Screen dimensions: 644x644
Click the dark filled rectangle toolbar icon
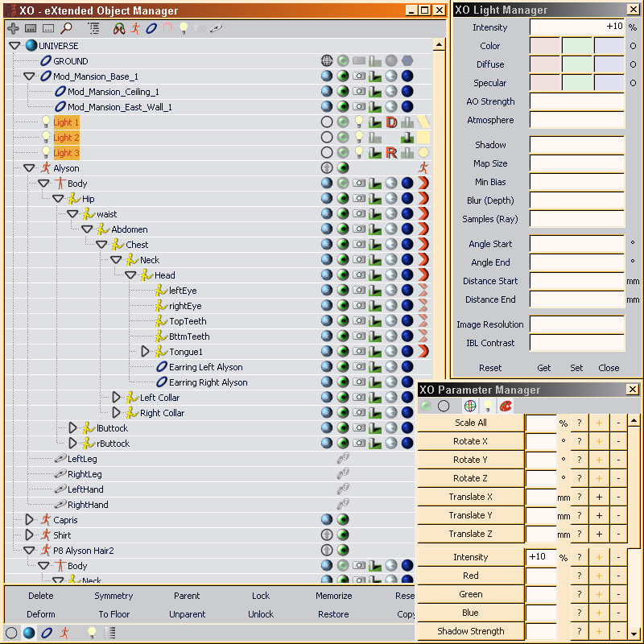tap(31, 28)
